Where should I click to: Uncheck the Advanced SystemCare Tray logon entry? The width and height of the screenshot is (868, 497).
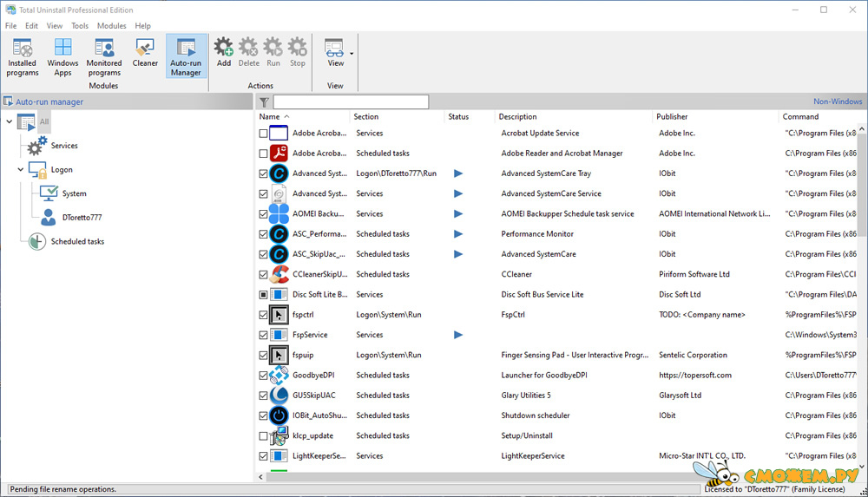(x=264, y=173)
